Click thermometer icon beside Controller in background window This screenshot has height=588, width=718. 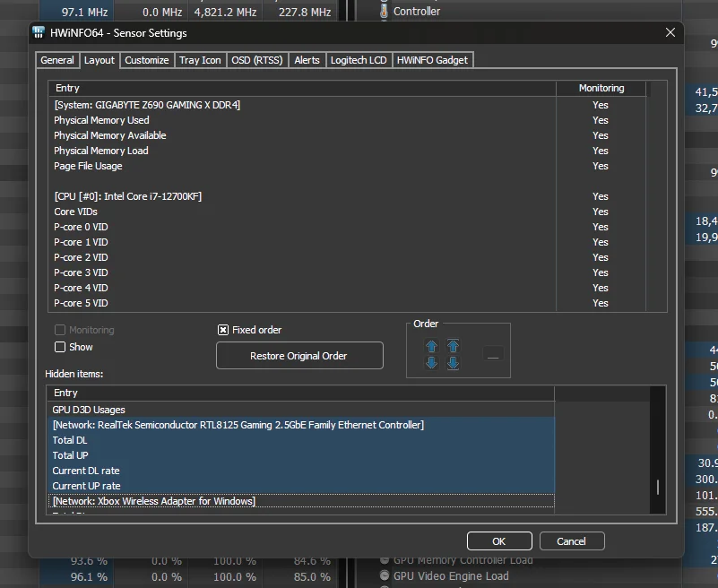pyautogui.click(x=384, y=12)
